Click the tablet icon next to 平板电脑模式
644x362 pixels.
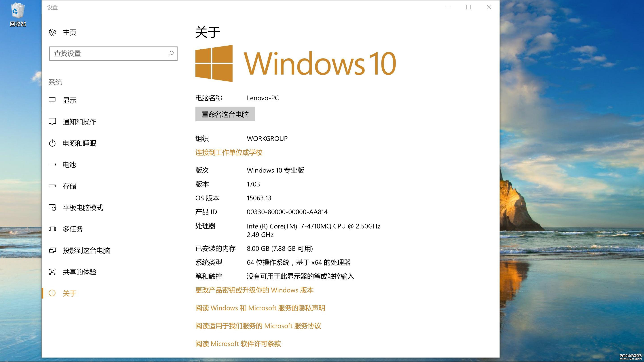click(x=52, y=207)
